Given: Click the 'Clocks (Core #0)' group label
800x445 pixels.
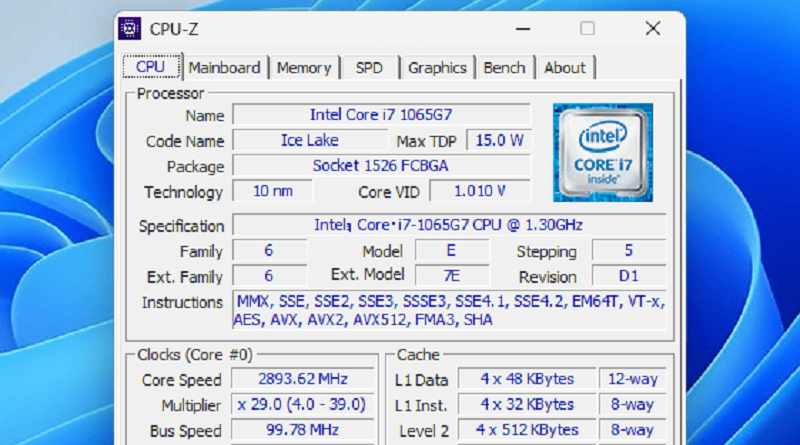Looking at the screenshot, I should (x=195, y=355).
